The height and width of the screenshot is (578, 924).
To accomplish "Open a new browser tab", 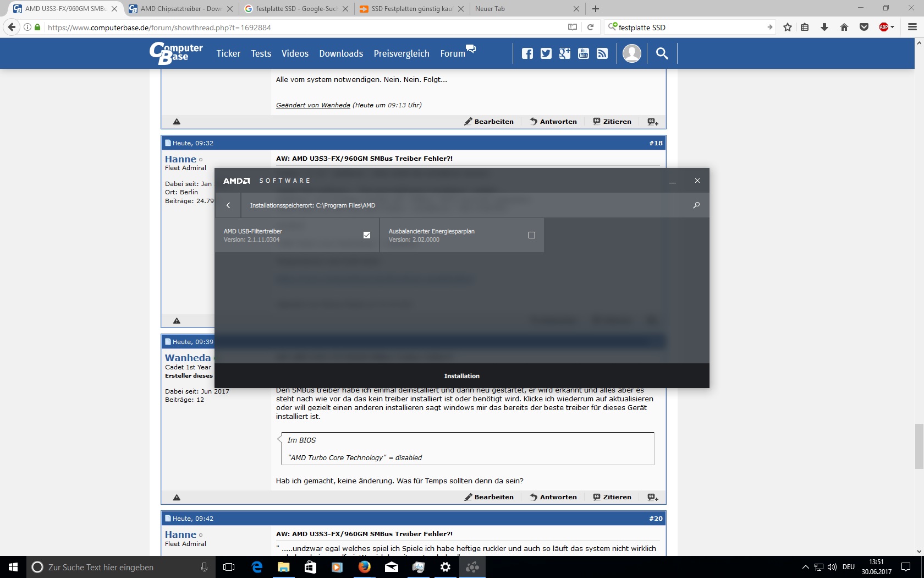I will tap(596, 9).
